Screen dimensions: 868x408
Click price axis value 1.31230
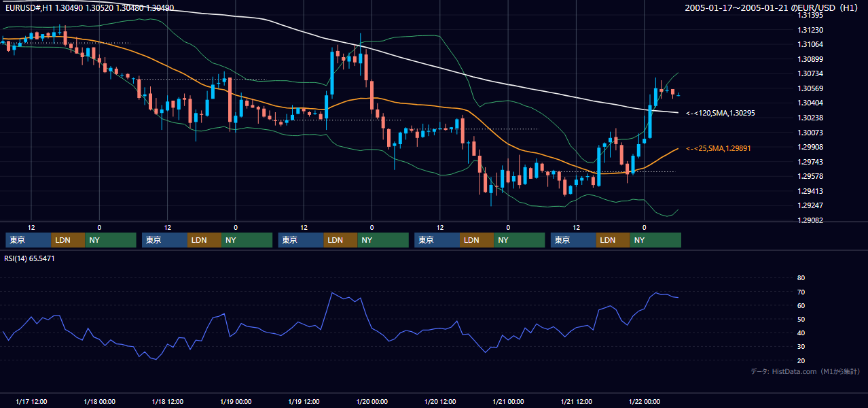coord(810,30)
